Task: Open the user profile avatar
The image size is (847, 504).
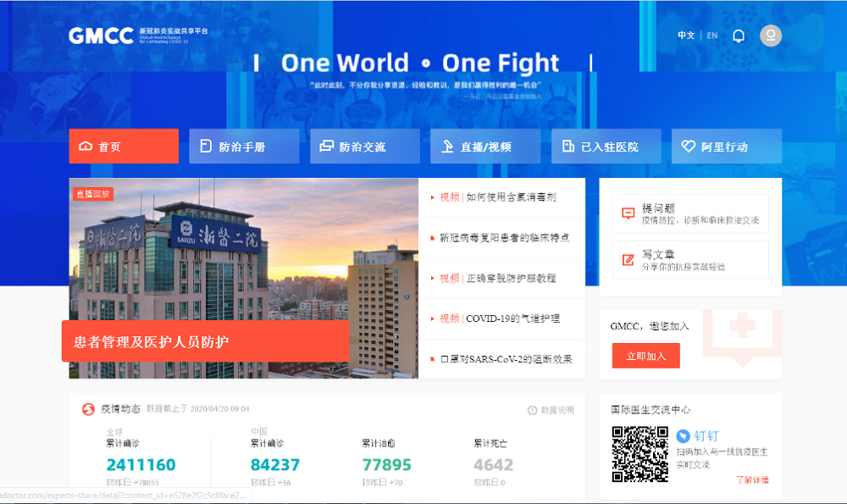Action: click(x=771, y=36)
